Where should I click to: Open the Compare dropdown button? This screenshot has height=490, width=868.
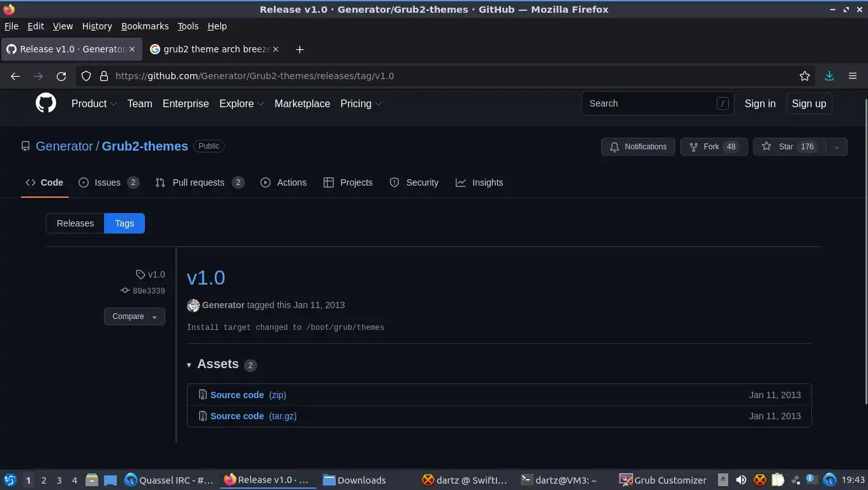pyautogui.click(x=135, y=316)
